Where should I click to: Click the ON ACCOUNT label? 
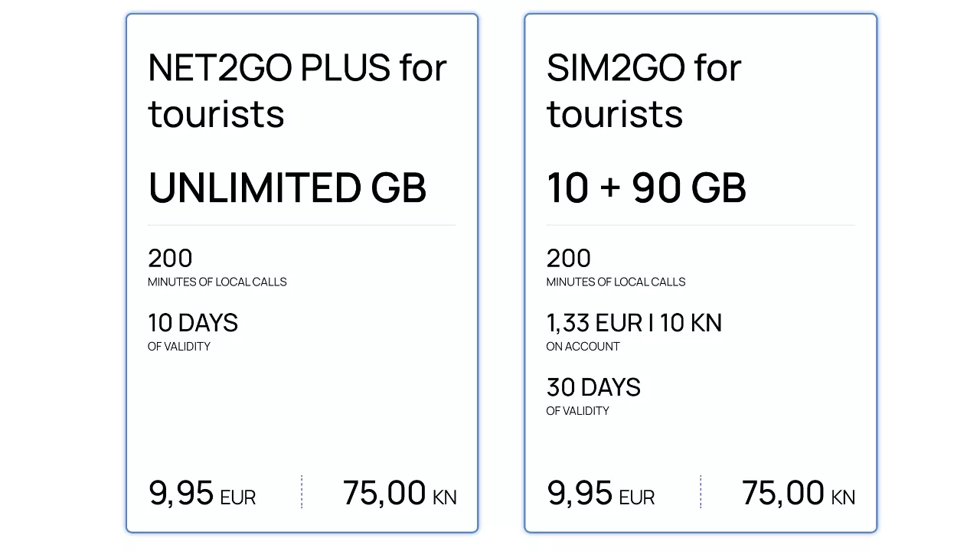point(583,347)
